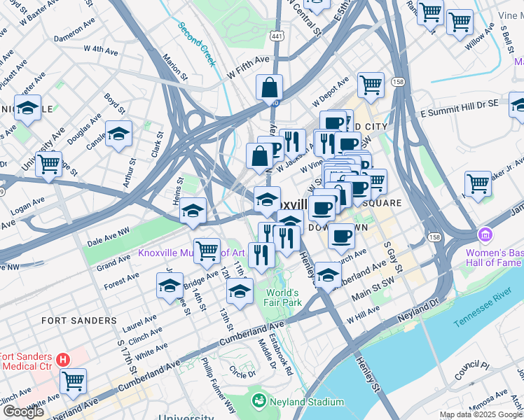Click the Council Pl label
524x420 pixels.
[x=471, y=370]
